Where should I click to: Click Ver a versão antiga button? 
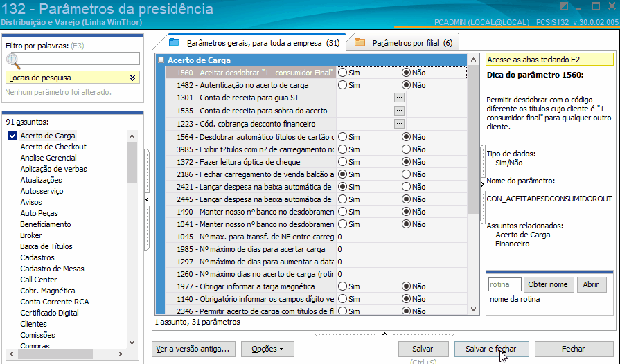pyautogui.click(x=193, y=349)
